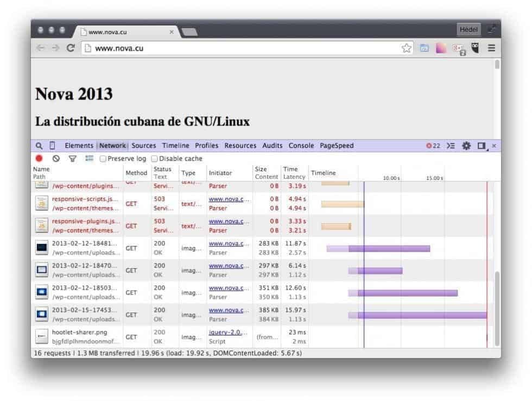Sort by Size Content column header

pos(267,173)
